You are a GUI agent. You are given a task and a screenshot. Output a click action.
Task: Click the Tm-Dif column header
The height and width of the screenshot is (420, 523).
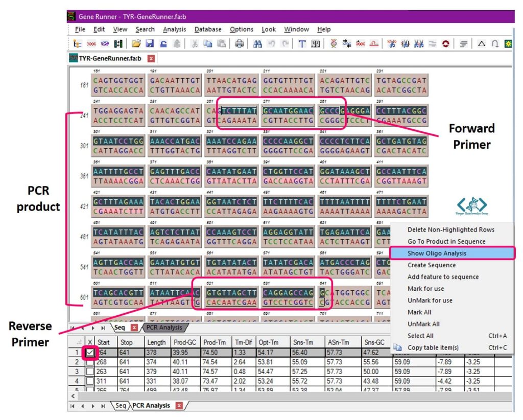point(244,342)
